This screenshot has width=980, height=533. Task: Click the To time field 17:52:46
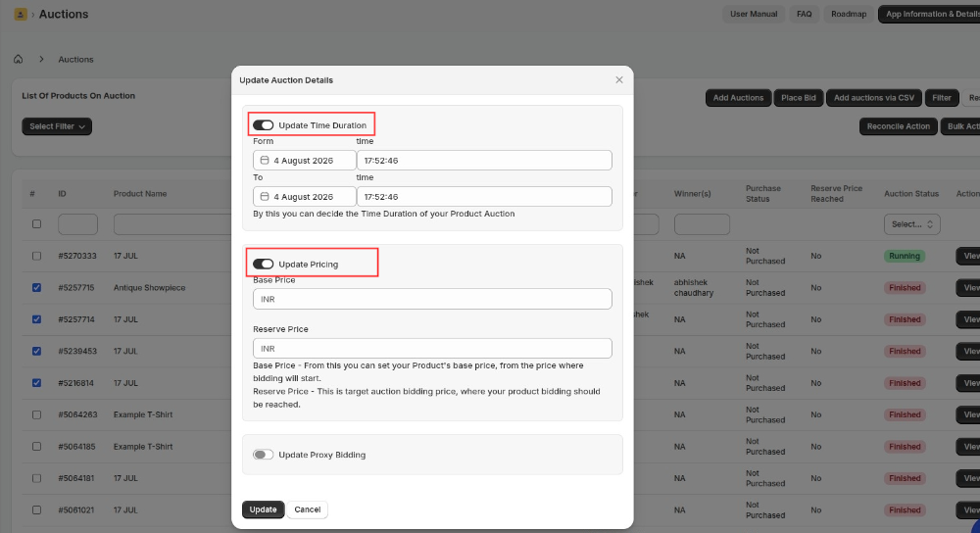484,197
